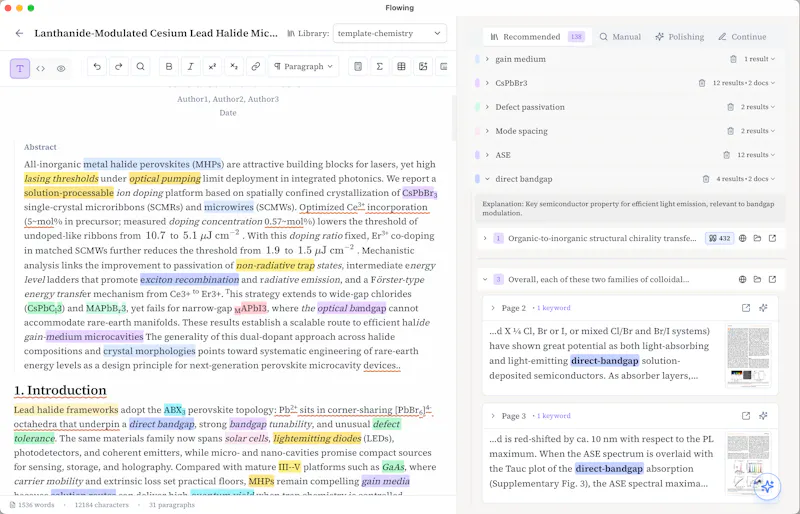Open 'Overall, each of these' result externally
The image size is (800, 514).
point(772,280)
